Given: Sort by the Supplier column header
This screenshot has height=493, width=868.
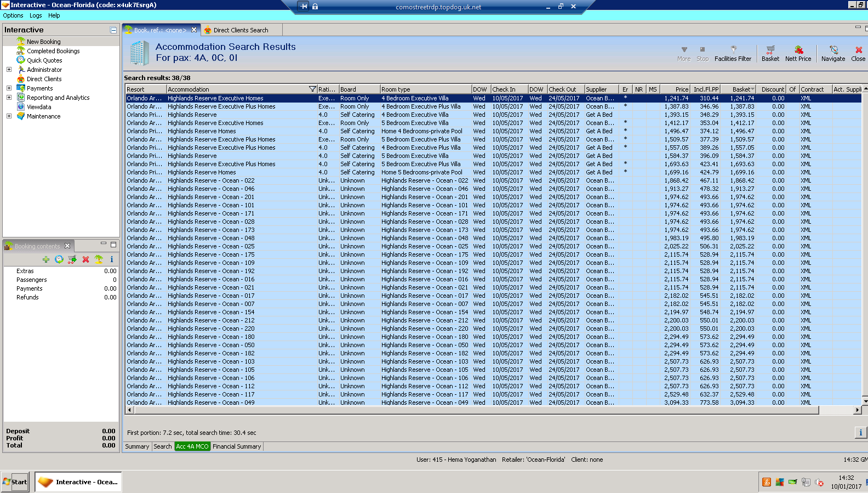Looking at the screenshot, I should (601, 89).
